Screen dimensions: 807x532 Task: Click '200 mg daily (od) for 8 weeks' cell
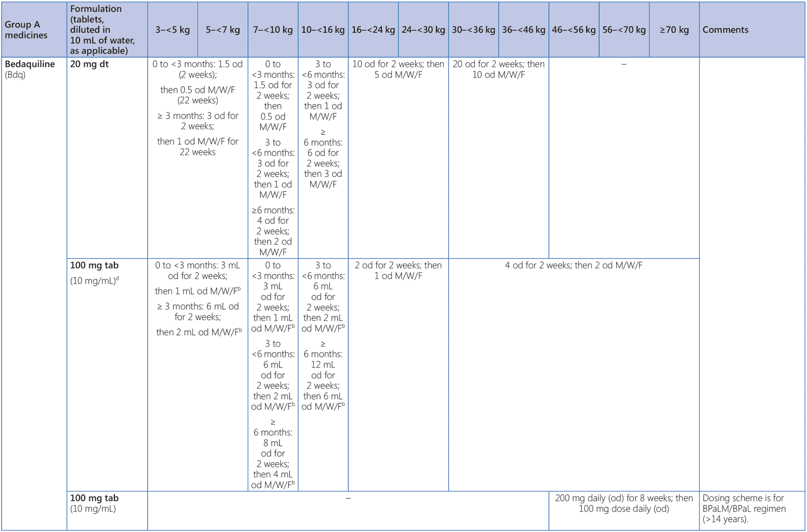click(624, 511)
